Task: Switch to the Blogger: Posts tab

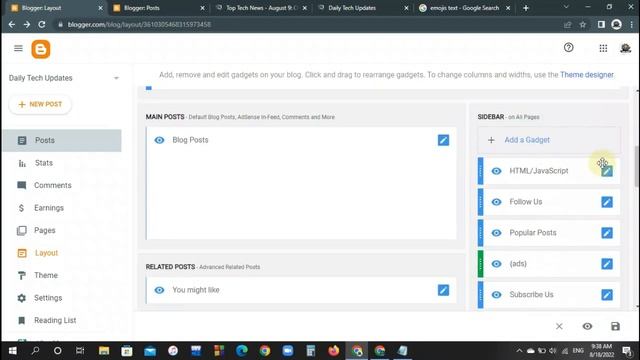Action: pos(159,8)
